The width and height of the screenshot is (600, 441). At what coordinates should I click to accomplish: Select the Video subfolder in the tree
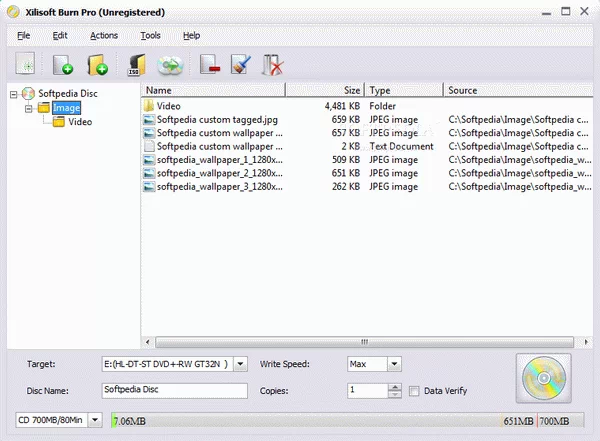point(80,122)
